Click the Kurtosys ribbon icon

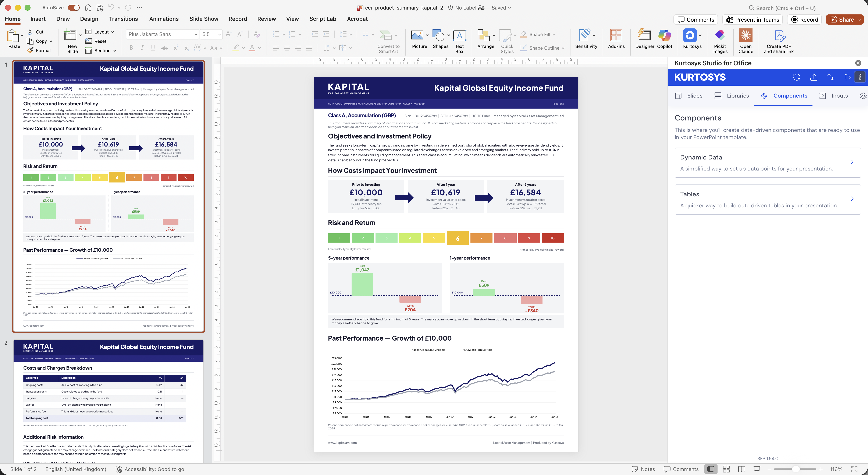[x=690, y=35]
